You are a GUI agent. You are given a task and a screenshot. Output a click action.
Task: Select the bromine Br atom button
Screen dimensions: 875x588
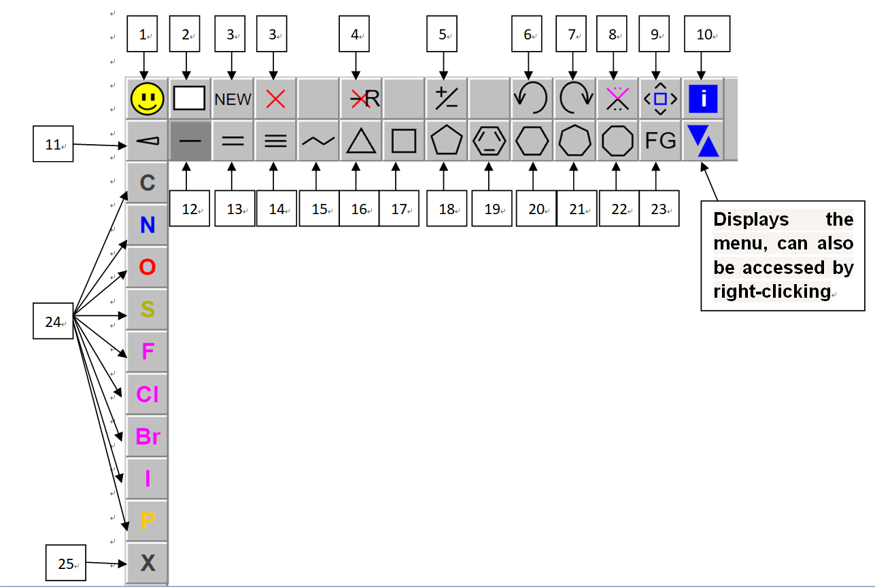point(147,436)
